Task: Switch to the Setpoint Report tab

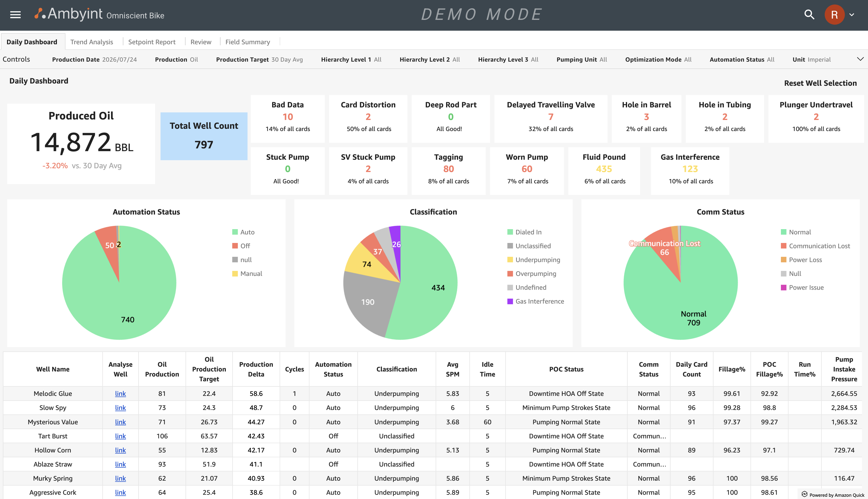Action: 152,42
